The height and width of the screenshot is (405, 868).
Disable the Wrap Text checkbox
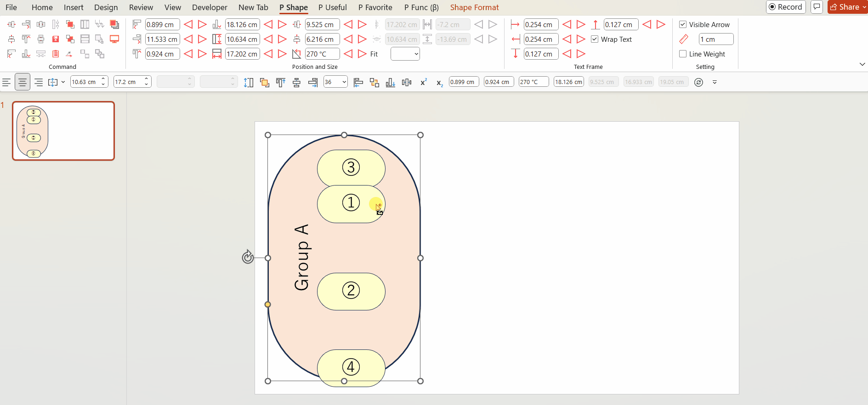595,39
